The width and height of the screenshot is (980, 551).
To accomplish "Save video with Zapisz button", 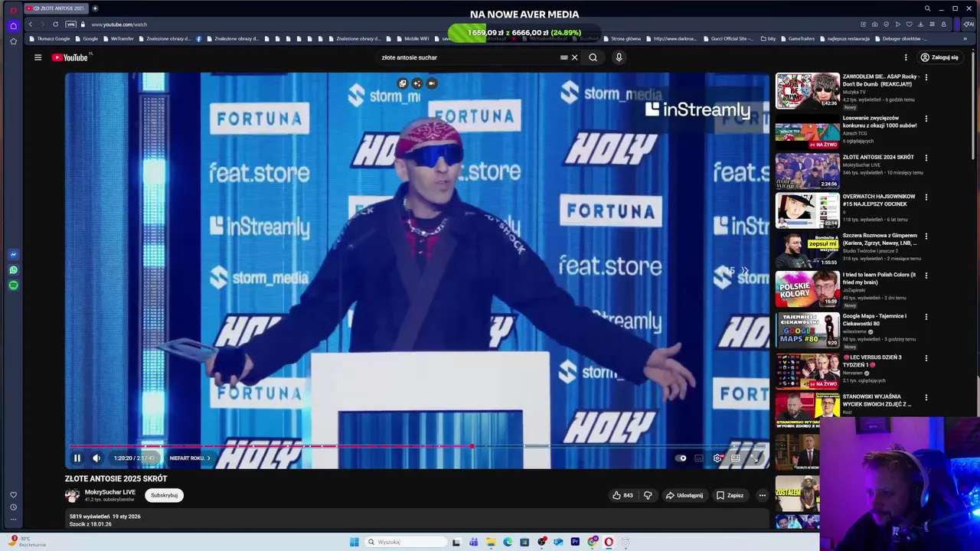I will click(x=730, y=495).
